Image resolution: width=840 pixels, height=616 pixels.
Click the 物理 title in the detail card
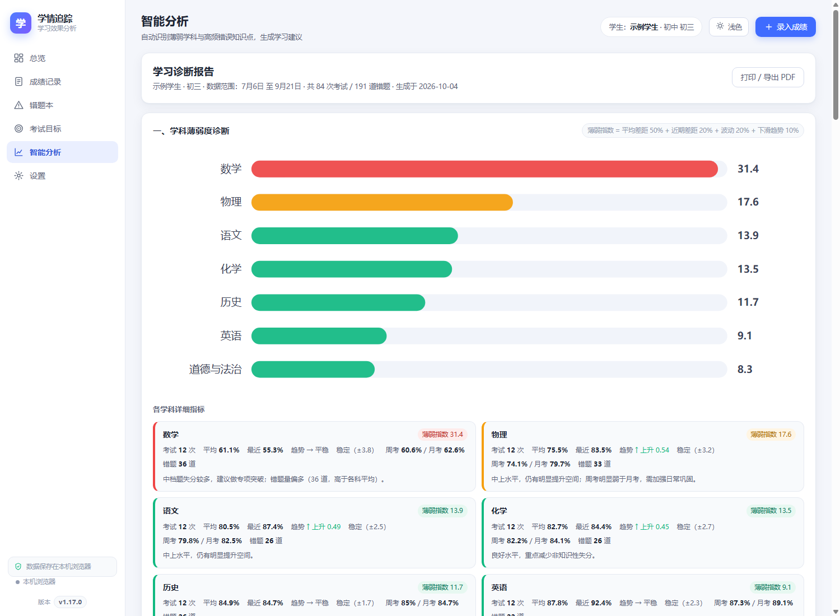499,435
